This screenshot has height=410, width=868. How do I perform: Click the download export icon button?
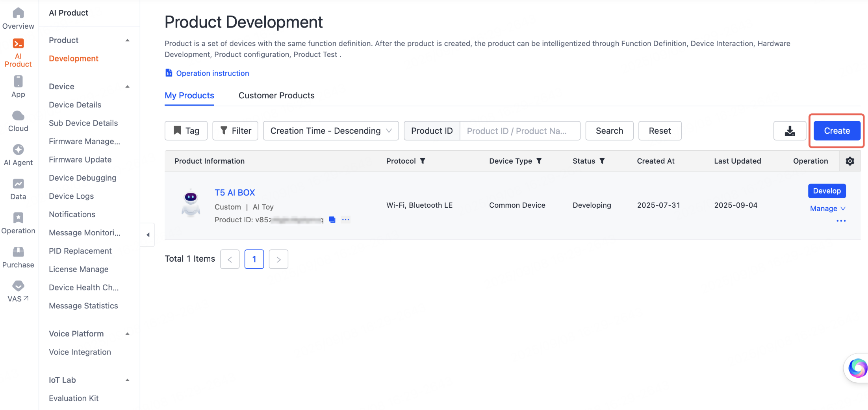790,131
